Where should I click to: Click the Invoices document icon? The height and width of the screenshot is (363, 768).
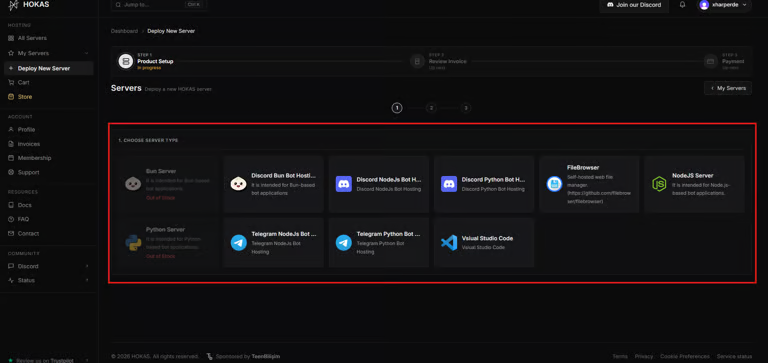[11, 144]
